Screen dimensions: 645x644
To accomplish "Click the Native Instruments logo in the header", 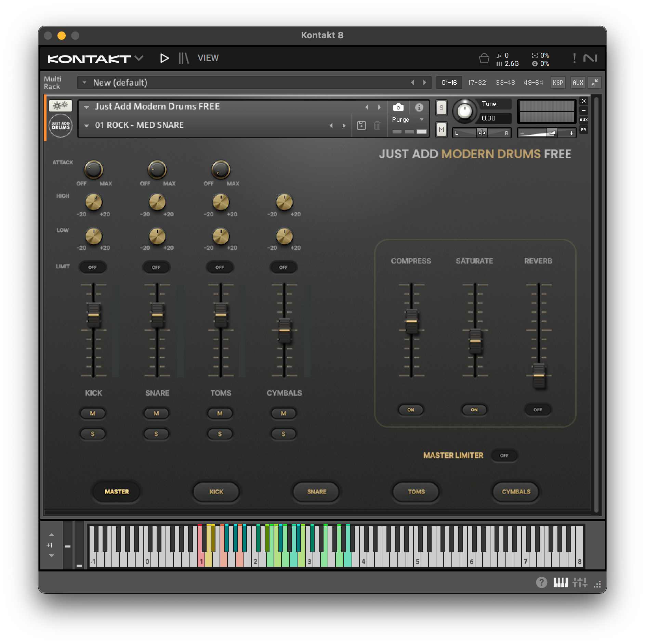I will pos(591,58).
